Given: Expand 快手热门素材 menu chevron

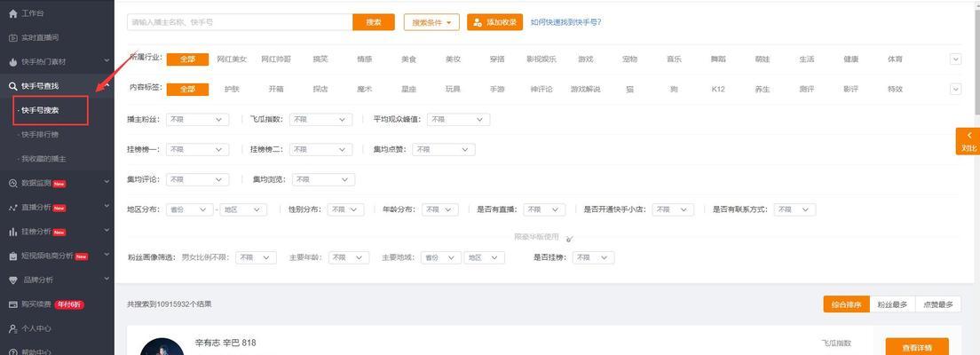Looking at the screenshot, I should click(107, 61).
